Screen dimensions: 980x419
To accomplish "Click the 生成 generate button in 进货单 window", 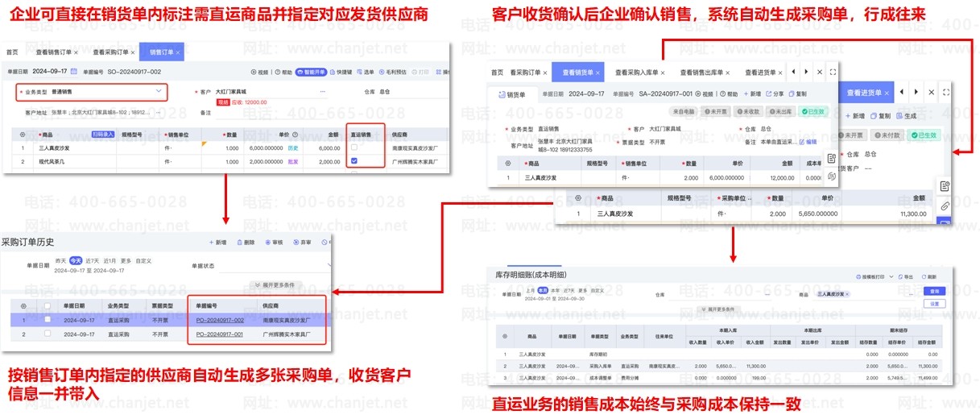I will pyautogui.click(x=905, y=116).
